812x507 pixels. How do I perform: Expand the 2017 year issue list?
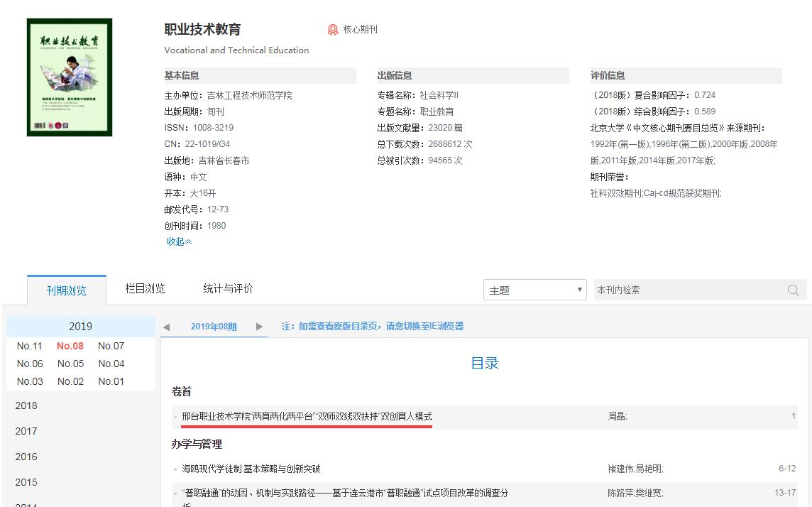click(x=26, y=431)
